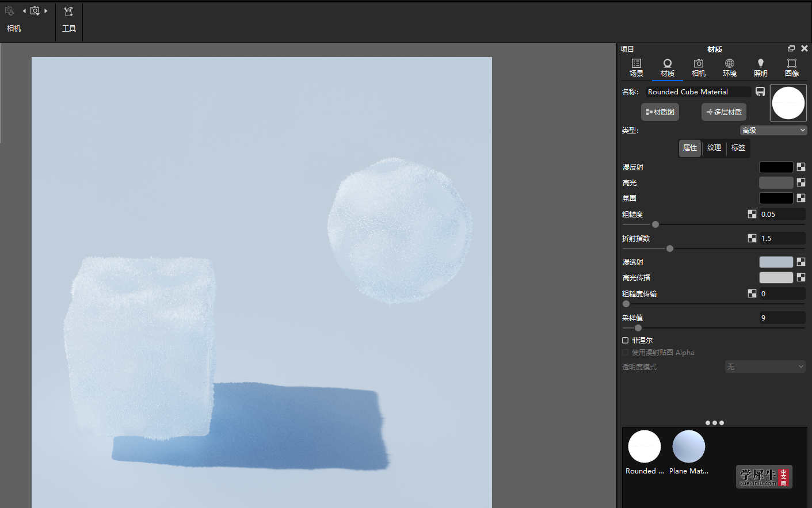Image resolution: width=812 pixels, height=508 pixels.
Task: Click texture icon next to 漫透射
Action: [x=801, y=262]
